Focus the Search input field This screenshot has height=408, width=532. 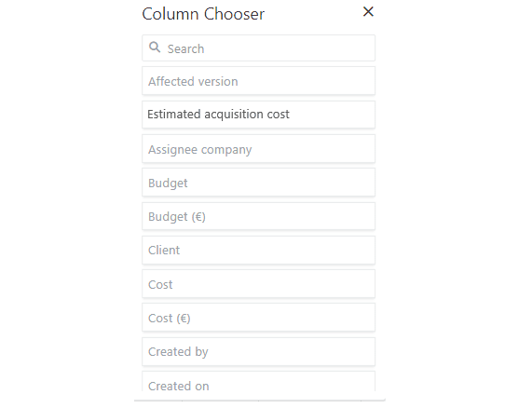tap(258, 48)
